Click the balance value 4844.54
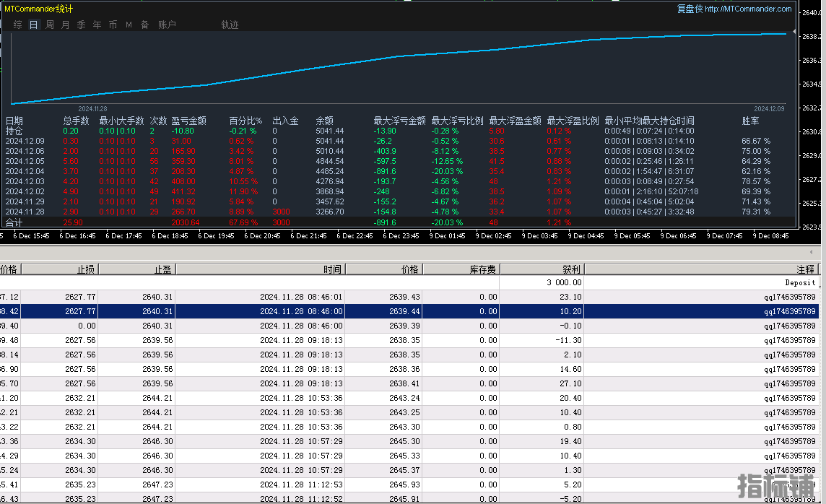This screenshot has width=826, height=504. (330, 161)
